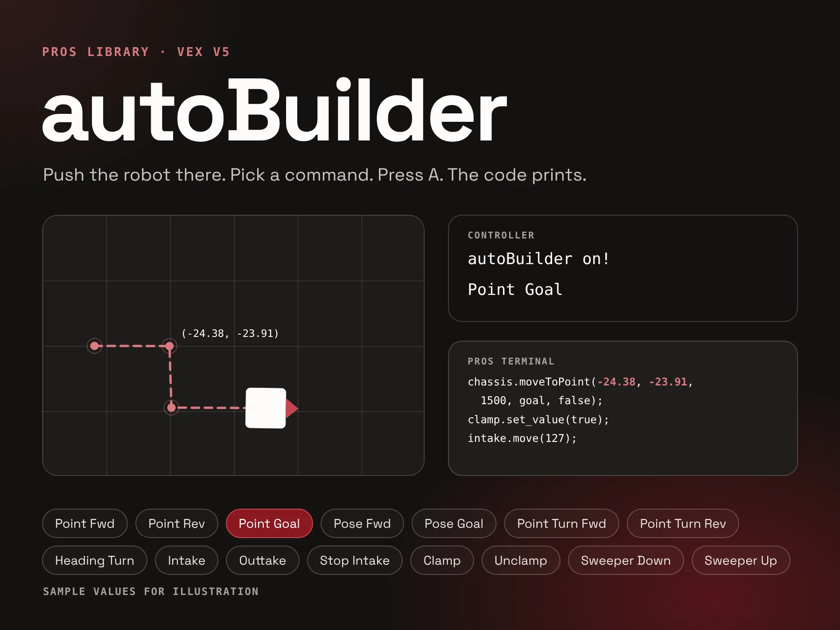840x630 pixels.
Task: Click 'Point Goal' on the controller screen
Action: [x=515, y=289]
